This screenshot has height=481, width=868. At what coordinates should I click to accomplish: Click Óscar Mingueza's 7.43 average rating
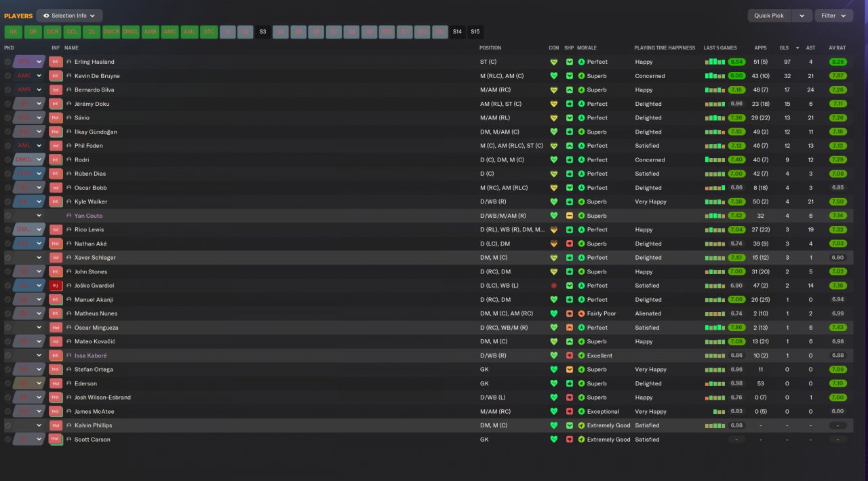837,328
